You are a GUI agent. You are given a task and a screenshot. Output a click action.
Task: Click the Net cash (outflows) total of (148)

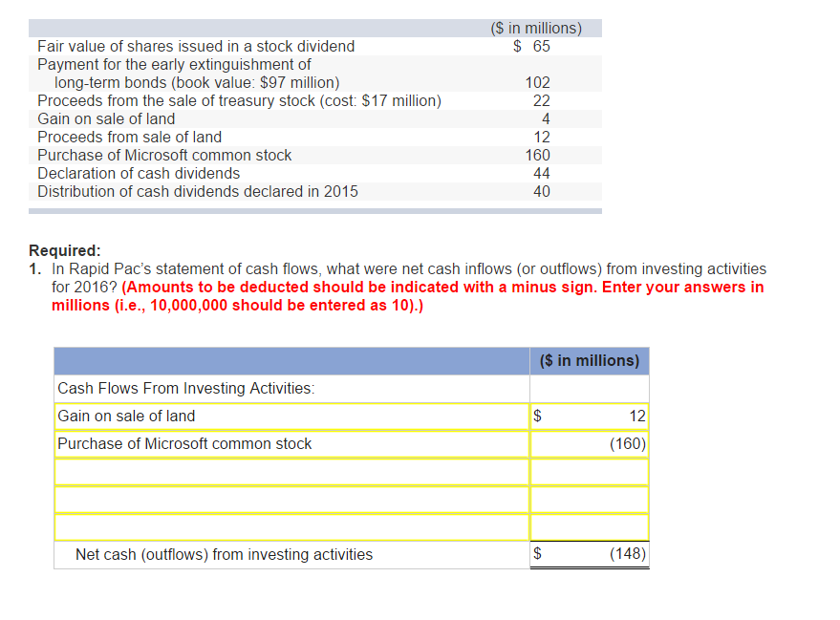(631, 554)
